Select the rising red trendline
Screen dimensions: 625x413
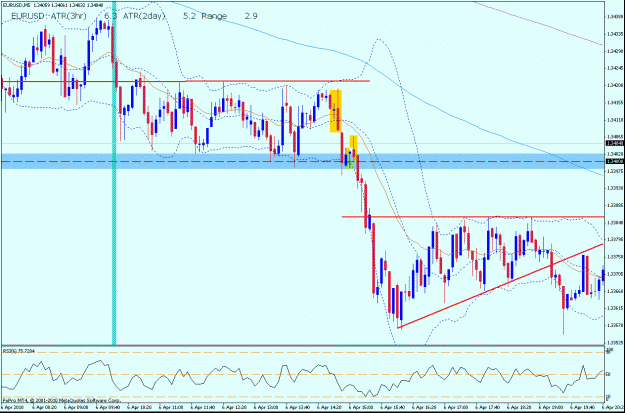pos(498,286)
